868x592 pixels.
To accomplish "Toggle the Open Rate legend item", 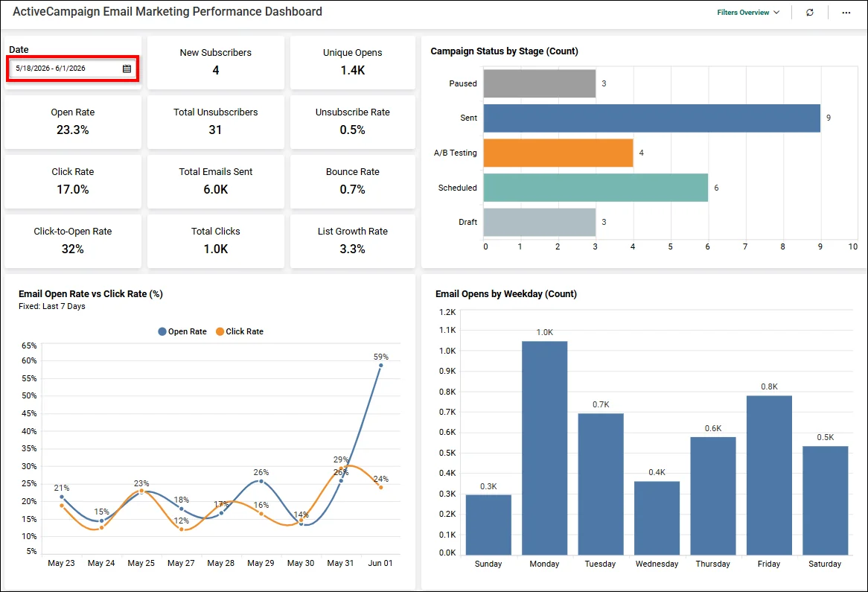I will pyautogui.click(x=182, y=331).
